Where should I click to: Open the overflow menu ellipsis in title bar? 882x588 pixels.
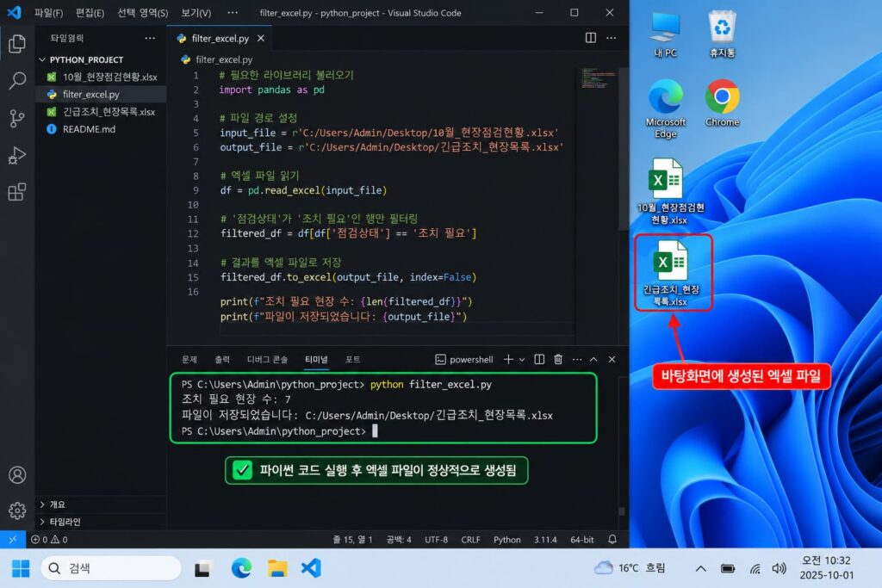tap(233, 13)
